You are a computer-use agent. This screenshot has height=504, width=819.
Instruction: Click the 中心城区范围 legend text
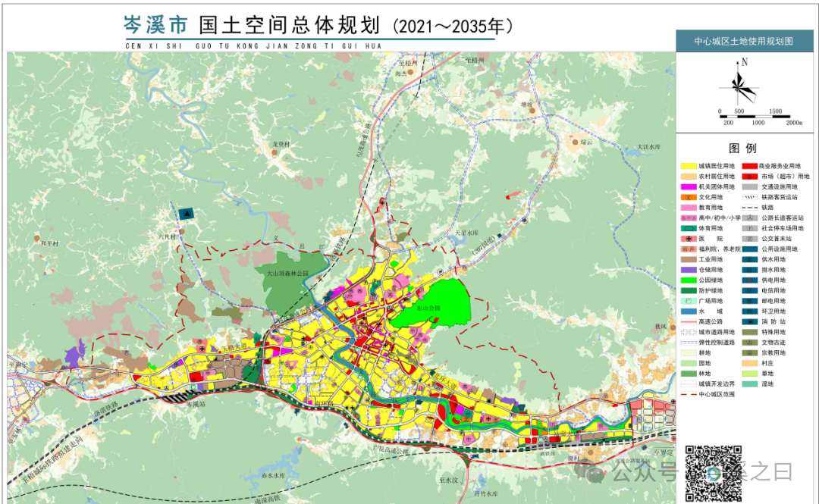(717, 394)
